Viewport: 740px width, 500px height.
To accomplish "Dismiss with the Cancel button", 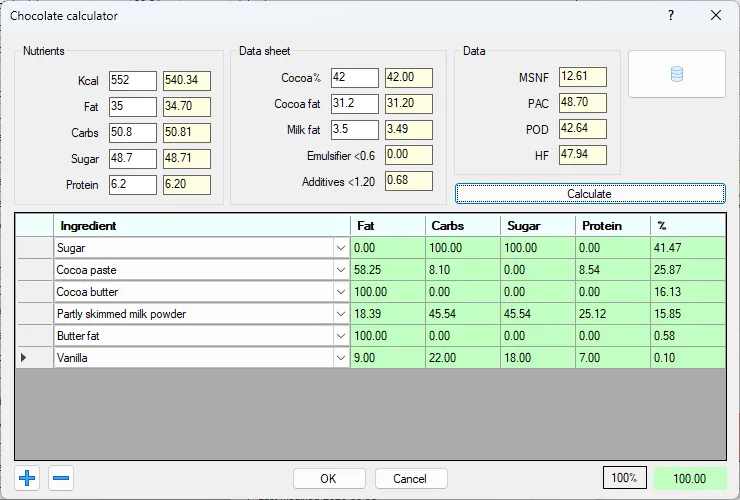I will point(411,479).
